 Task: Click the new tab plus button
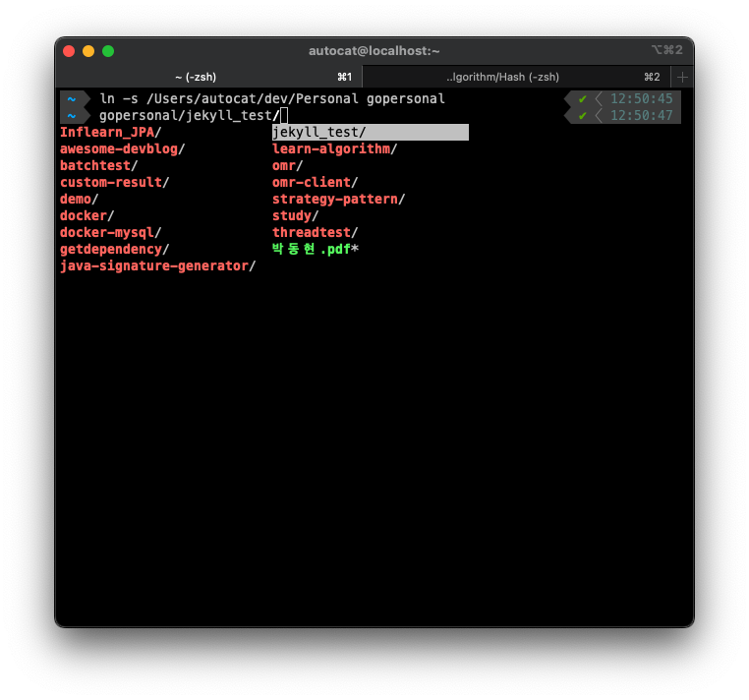click(682, 77)
